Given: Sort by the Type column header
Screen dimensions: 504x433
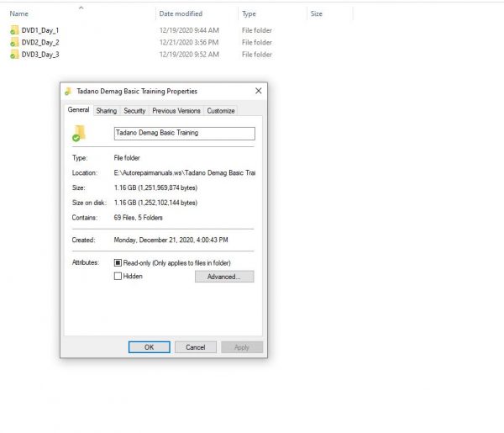Looking at the screenshot, I should (x=249, y=13).
